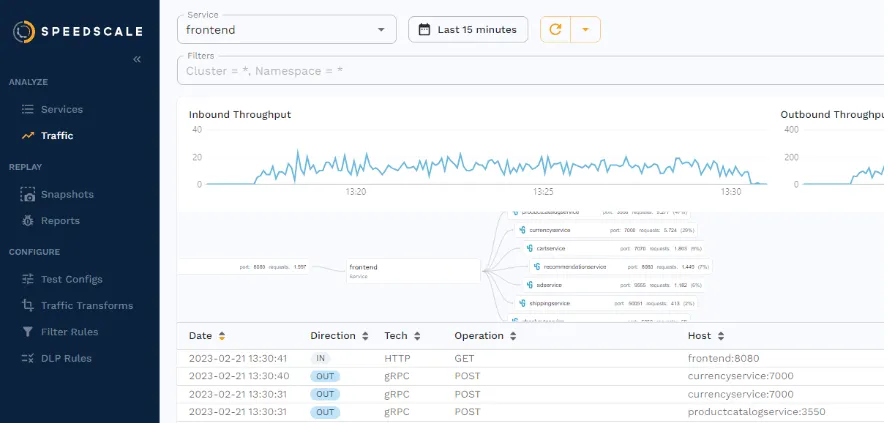The width and height of the screenshot is (888, 423).
Task: Click the inbound port 8080 node
Action: 244,266
